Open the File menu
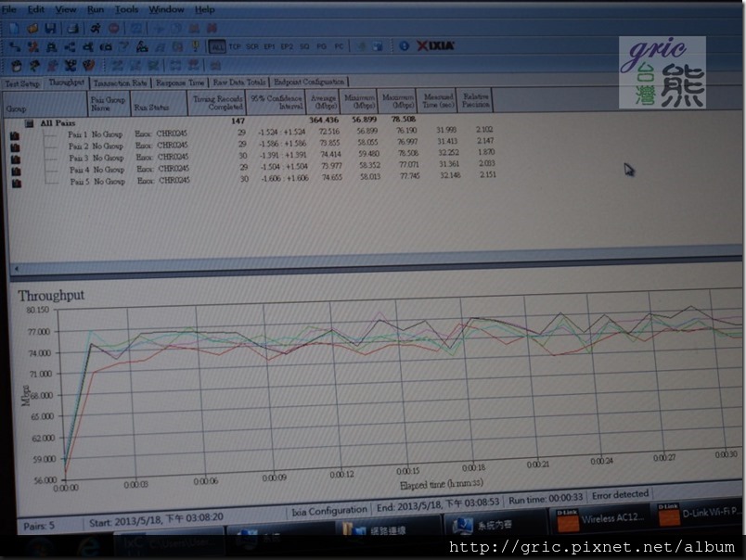Image resolution: width=746 pixels, height=560 pixels. (8, 9)
